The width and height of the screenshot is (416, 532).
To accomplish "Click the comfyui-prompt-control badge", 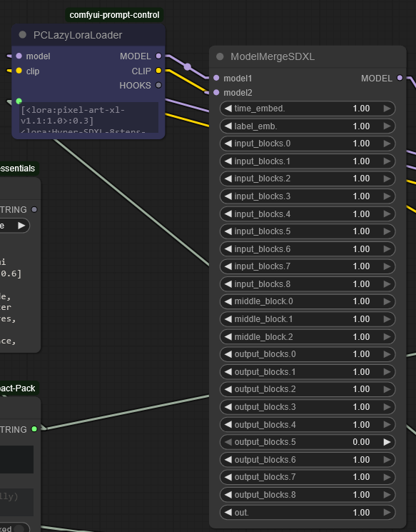I will (114, 15).
